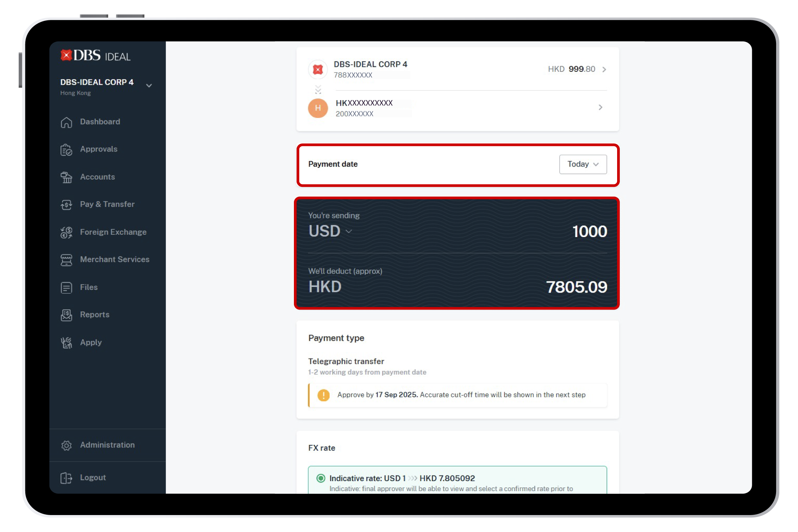Expand the DBS-IDEAL CORP 4 company switcher
Screen dimensions: 798x532
149,85
